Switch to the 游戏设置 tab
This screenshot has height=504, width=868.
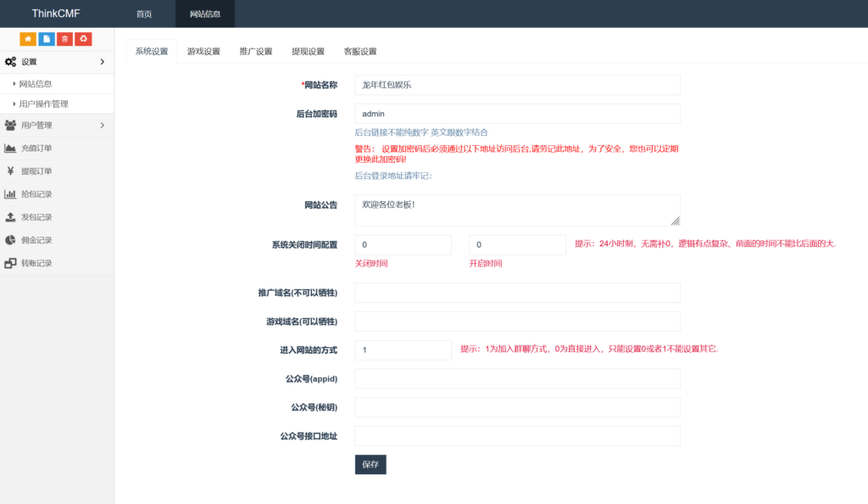point(203,52)
